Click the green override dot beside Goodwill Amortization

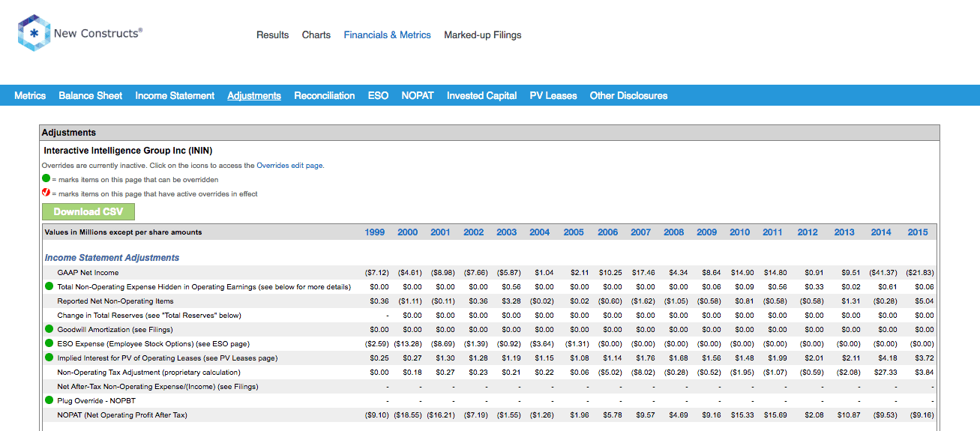click(49, 329)
